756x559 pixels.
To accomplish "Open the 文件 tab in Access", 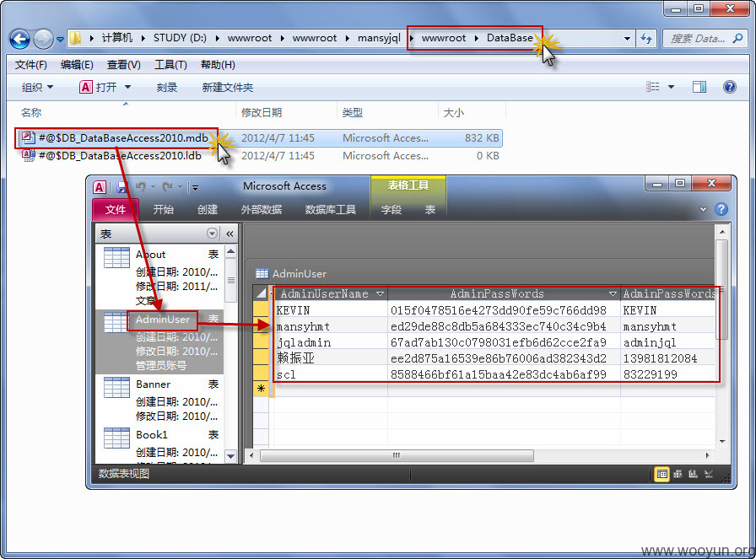I will tap(116, 210).
